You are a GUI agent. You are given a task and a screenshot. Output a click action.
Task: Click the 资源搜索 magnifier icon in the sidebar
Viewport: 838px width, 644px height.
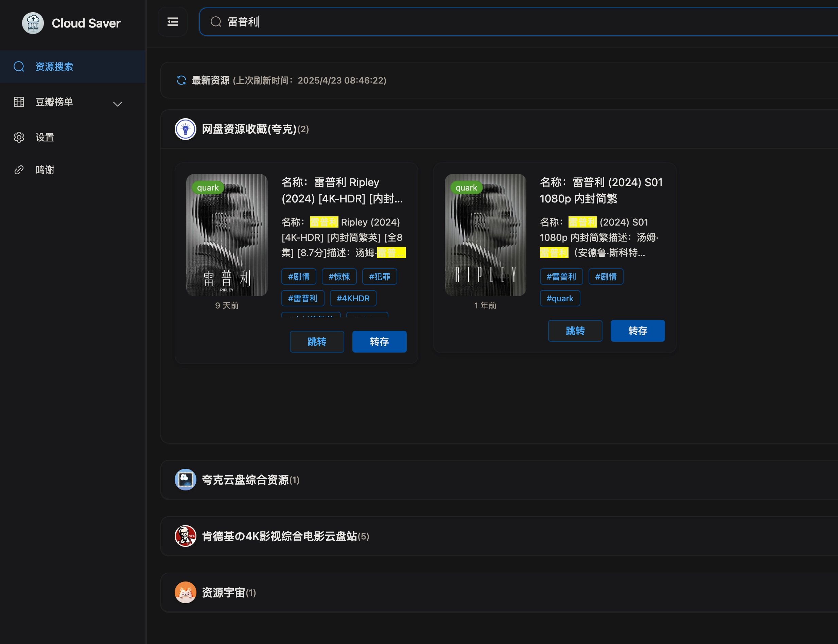point(19,67)
